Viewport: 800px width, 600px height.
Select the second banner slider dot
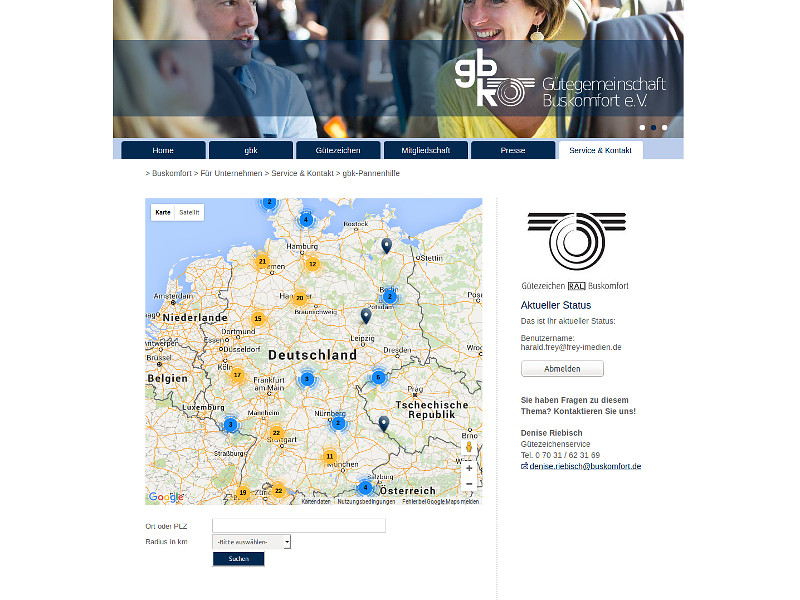tap(654, 128)
